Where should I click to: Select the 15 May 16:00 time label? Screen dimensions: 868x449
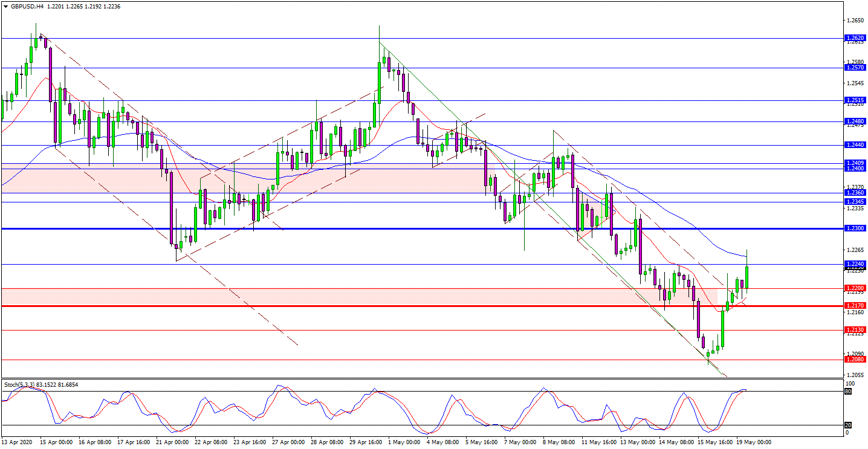click(x=714, y=442)
